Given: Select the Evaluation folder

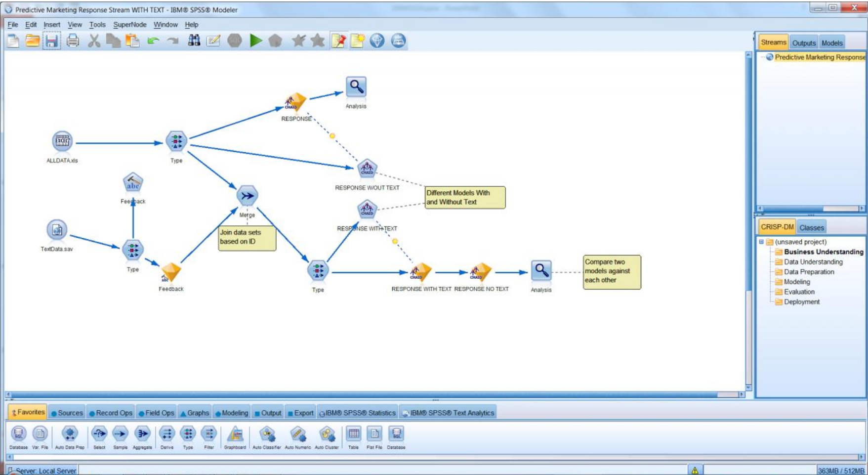Looking at the screenshot, I should 795,292.
